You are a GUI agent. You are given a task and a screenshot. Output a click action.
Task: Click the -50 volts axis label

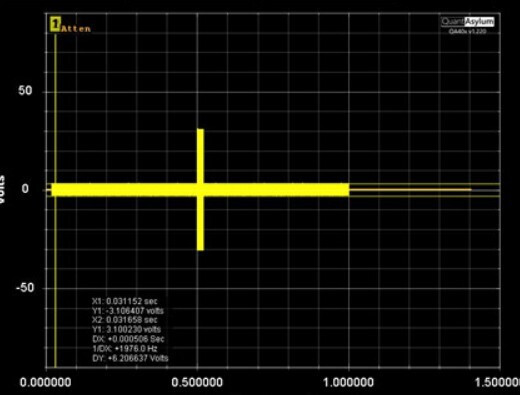(x=25, y=287)
